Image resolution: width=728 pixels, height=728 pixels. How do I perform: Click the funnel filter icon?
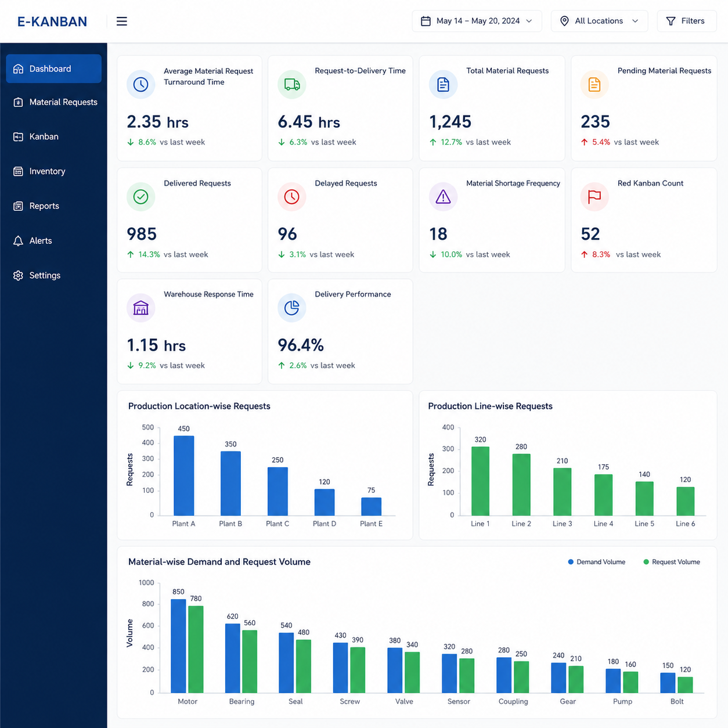click(671, 21)
